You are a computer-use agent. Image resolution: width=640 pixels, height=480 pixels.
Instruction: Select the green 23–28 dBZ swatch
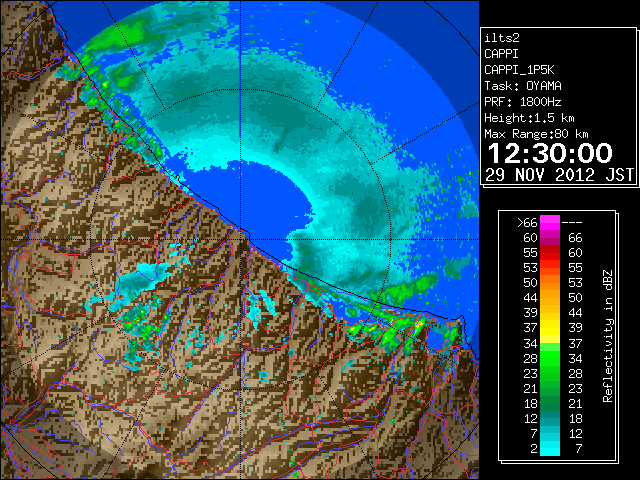[550, 373]
